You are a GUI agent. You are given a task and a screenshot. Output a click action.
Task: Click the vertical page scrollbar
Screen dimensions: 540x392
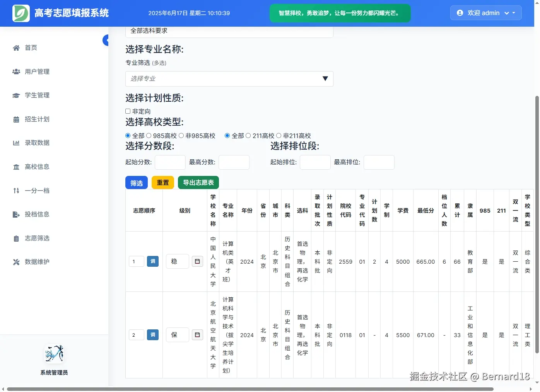tap(537, 224)
